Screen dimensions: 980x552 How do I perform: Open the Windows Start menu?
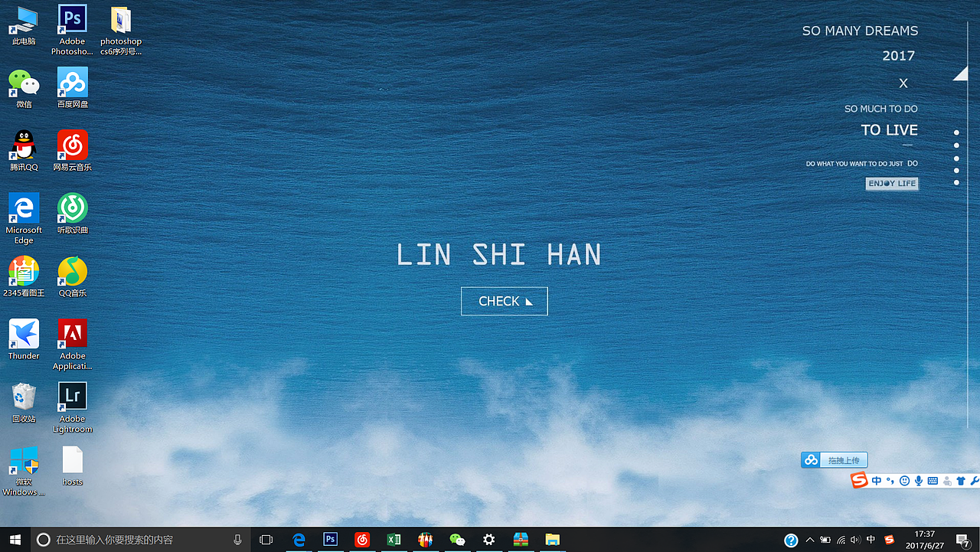click(15, 540)
